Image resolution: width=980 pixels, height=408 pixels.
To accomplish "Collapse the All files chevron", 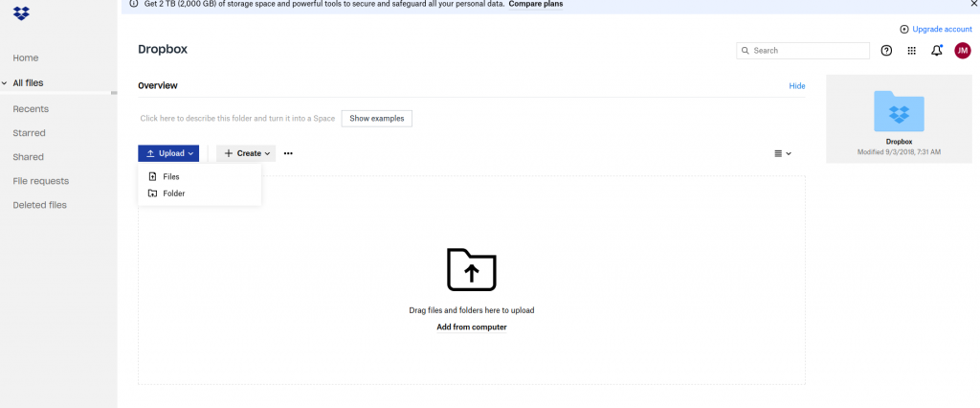I will pyautogui.click(x=5, y=83).
